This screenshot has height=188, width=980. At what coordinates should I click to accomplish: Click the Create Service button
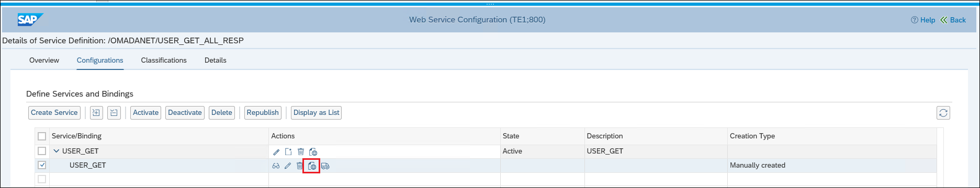54,112
